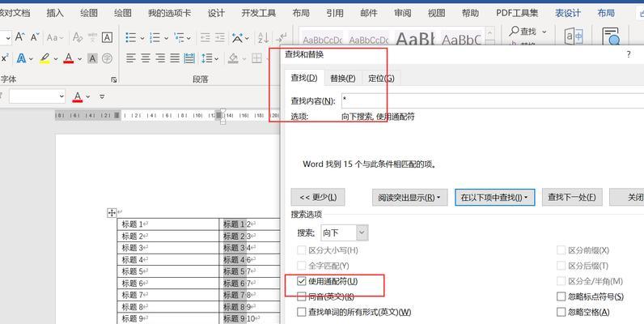Image resolution: width=644 pixels, height=324 pixels.
Task: Click the translate icon in the ribbon
Action: coord(574,36)
